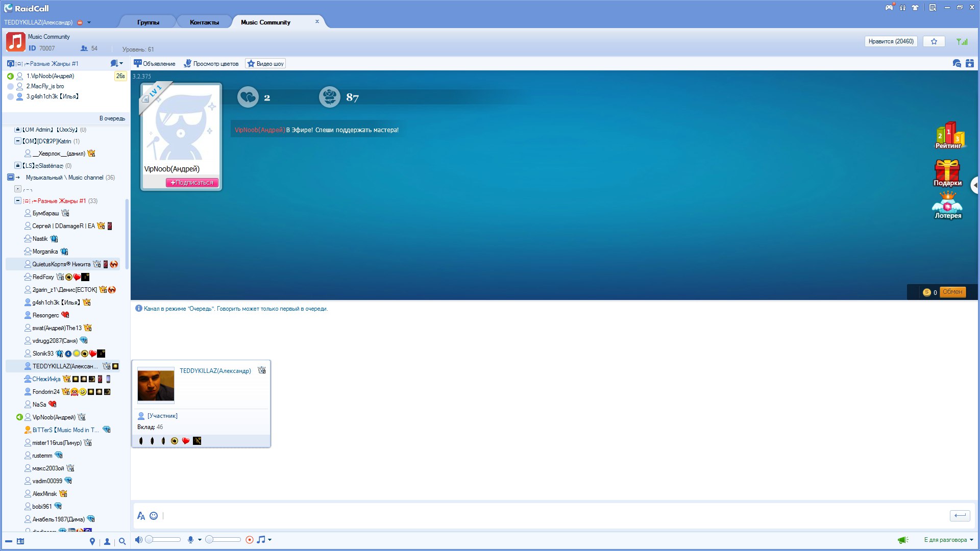
Task: Toggle the record button
Action: (x=249, y=540)
